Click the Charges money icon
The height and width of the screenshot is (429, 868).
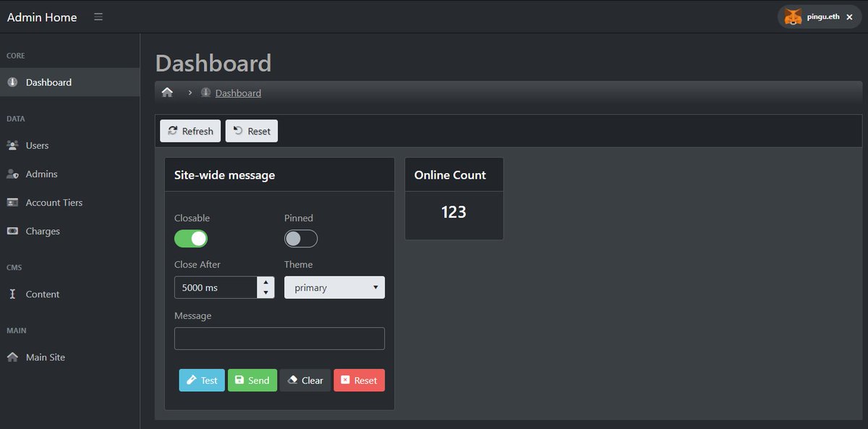pos(12,232)
